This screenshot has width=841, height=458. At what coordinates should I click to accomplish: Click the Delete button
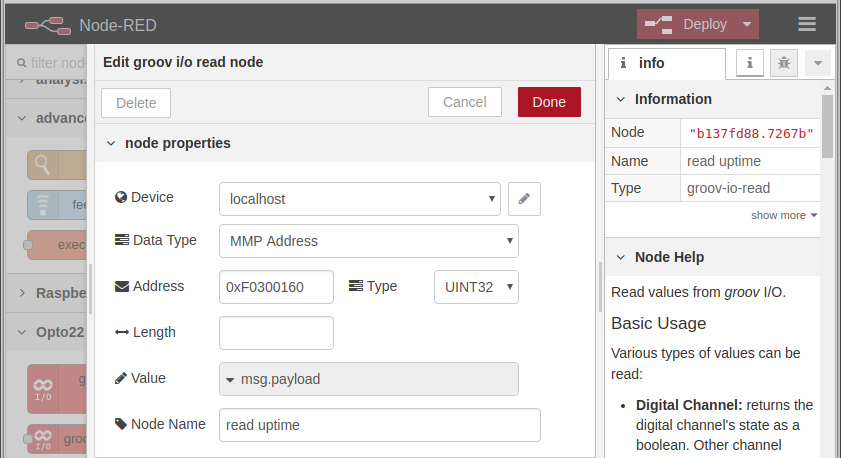[x=136, y=103]
